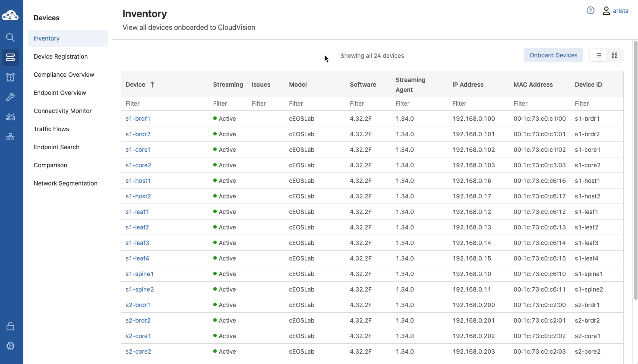
Task: Switch to list view layout
Action: (x=598, y=55)
